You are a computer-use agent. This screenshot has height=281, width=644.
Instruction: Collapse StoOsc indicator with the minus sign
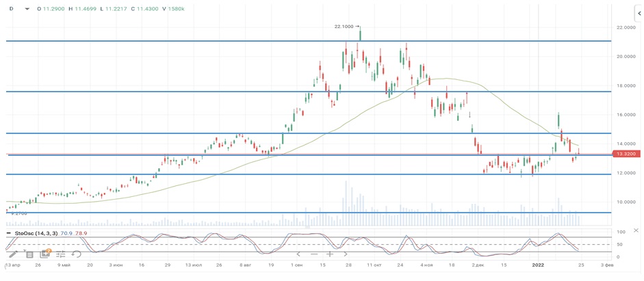click(9, 233)
